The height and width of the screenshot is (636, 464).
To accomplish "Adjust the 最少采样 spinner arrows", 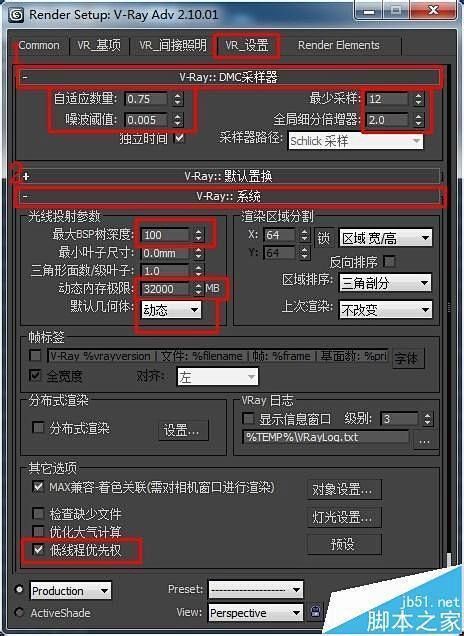I will (x=419, y=99).
